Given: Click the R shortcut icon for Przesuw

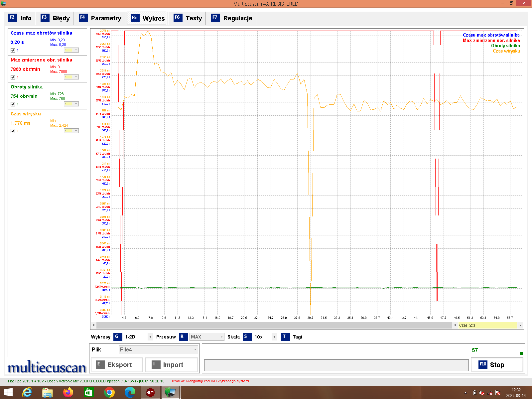Looking at the screenshot, I should [x=183, y=337].
